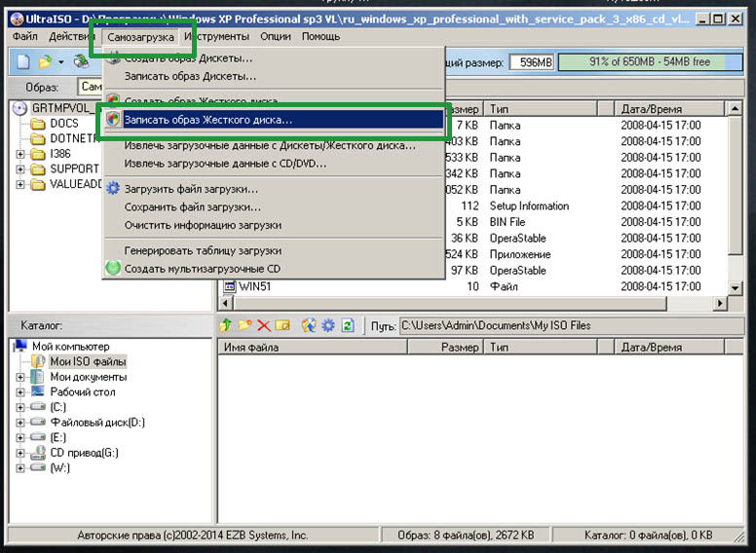
Task: Click the gear icon beside Загрузить файл загрузки
Action: click(113, 188)
